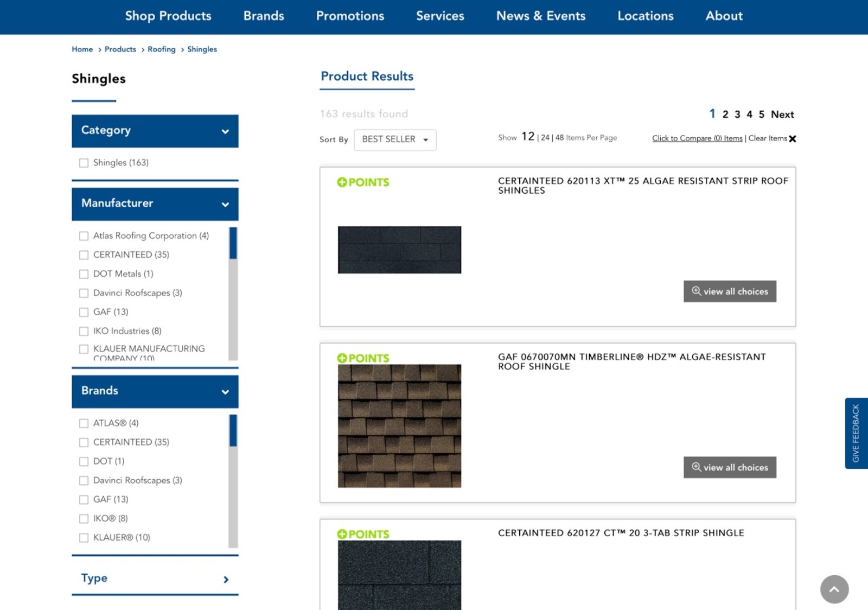Open the Give Feedback side tab

coord(856,433)
